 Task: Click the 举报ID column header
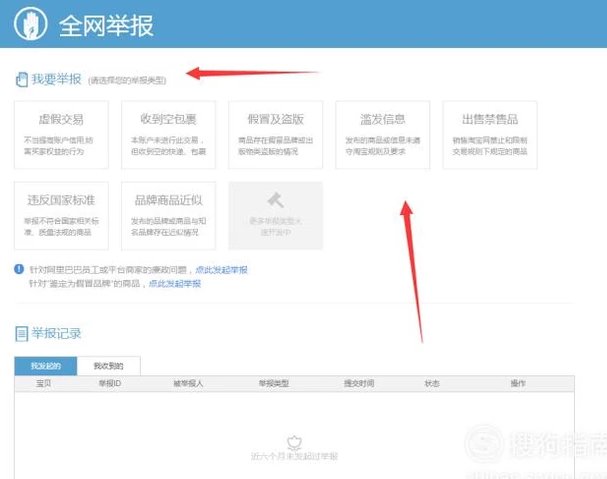pos(110,383)
